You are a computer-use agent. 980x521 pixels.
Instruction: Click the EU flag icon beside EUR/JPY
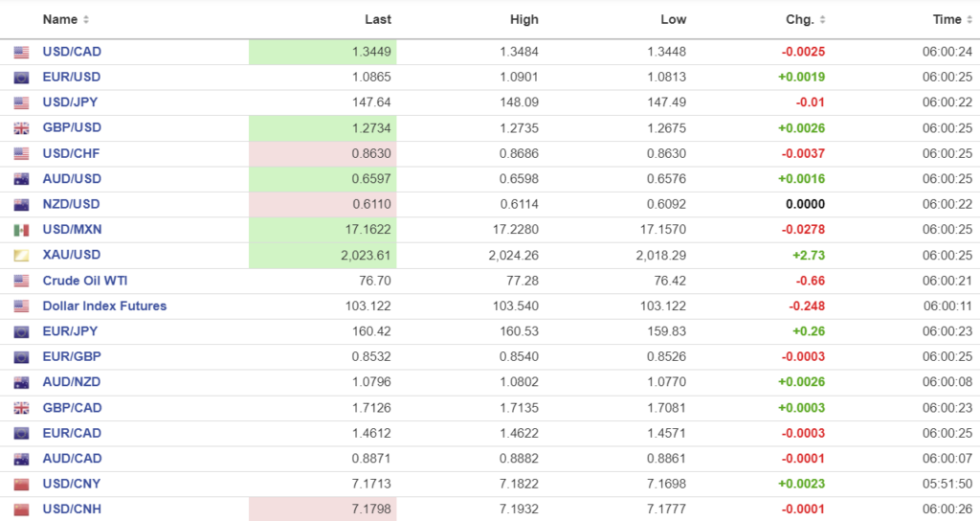point(21,331)
